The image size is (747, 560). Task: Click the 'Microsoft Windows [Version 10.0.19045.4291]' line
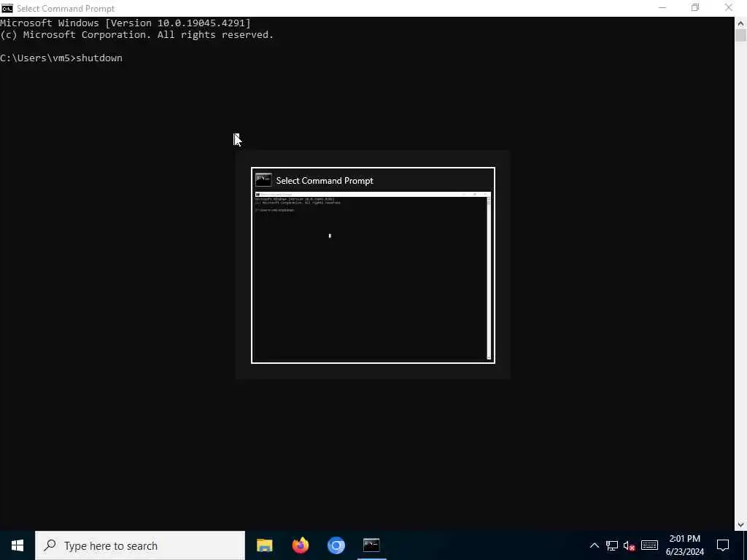click(x=125, y=23)
